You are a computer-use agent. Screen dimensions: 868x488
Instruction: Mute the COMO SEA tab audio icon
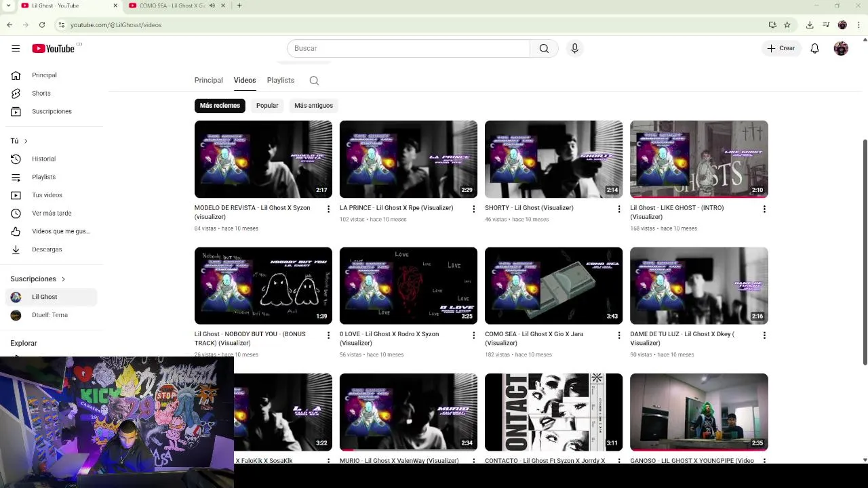[x=212, y=5]
